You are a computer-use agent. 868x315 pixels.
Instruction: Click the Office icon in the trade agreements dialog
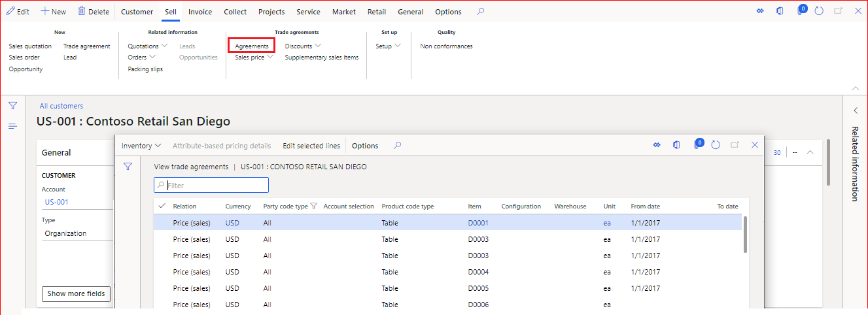point(677,145)
